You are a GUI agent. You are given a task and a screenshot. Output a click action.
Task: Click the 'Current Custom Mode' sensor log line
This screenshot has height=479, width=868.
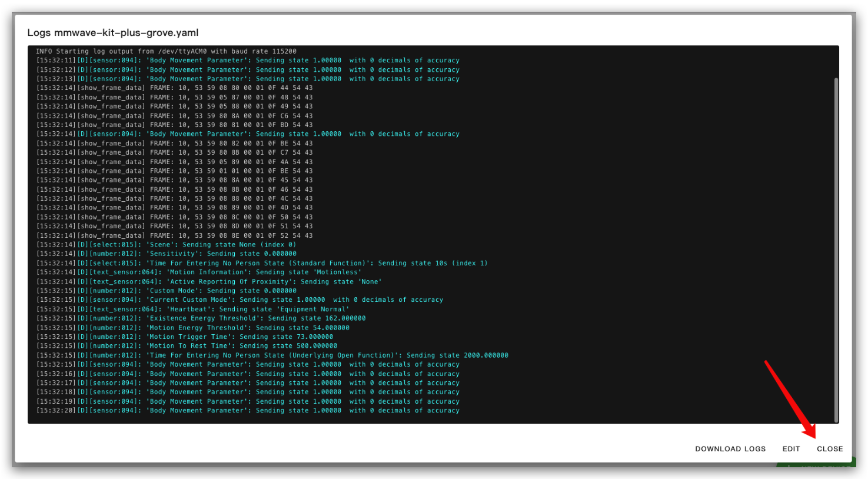point(240,300)
